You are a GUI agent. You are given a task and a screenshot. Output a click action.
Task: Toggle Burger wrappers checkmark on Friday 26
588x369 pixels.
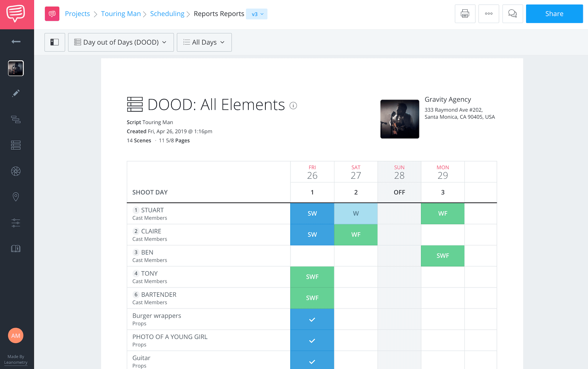tap(312, 319)
